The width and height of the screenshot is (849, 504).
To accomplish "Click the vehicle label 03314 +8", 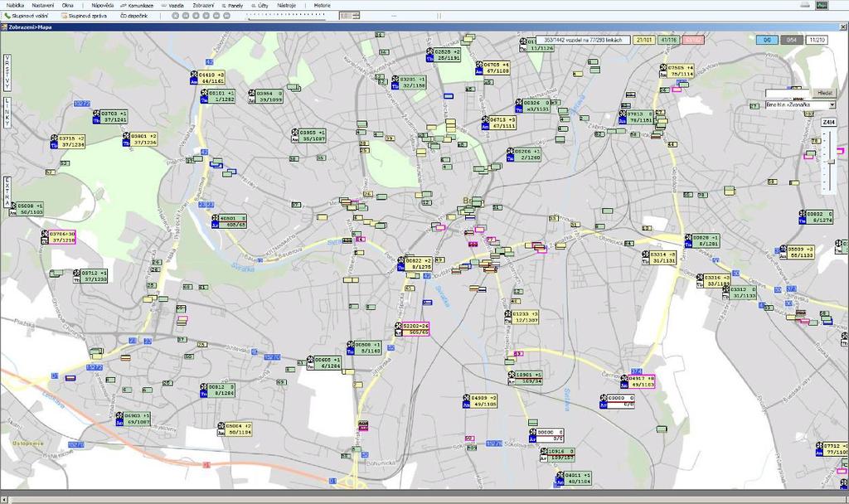I will click(662, 257).
